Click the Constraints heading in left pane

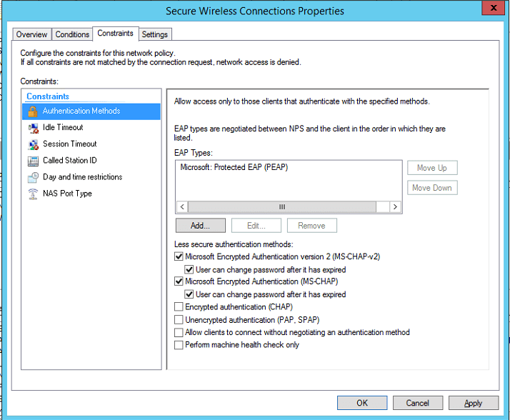click(48, 96)
